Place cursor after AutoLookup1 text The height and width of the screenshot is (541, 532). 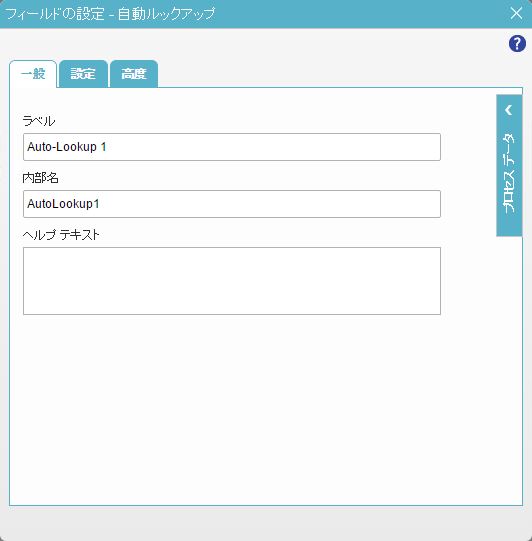(101, 204)
